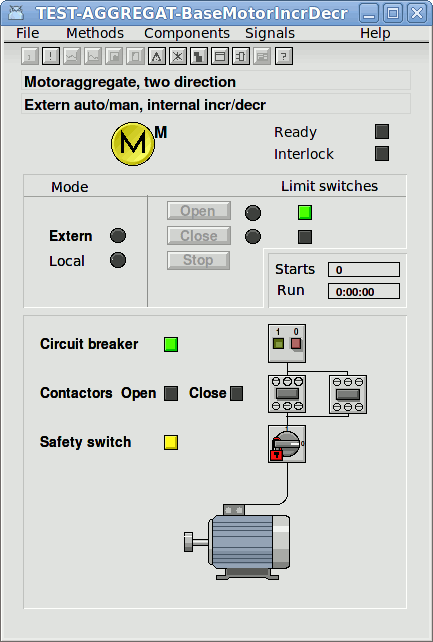Open the File menu
The image size is (433, 642).
(x=28, y=33)
